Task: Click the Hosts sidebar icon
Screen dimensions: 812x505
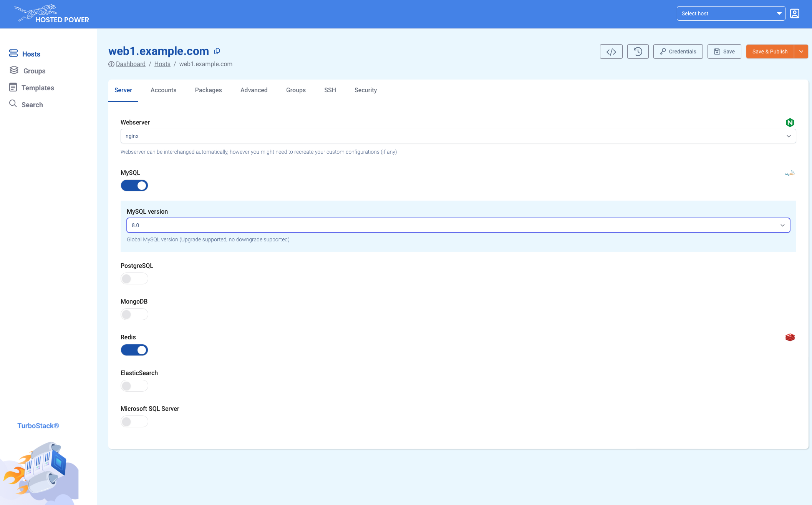Action: (13, 53)
